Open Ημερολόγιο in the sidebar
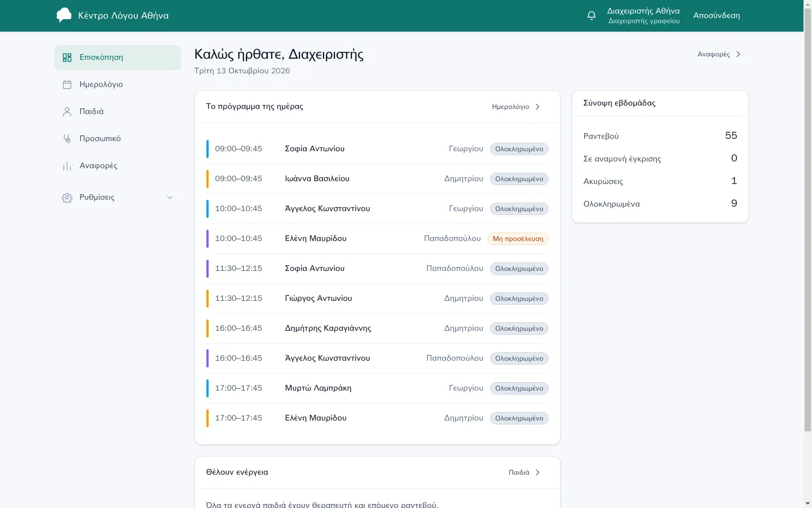812x508 pixels. (118, 85)
